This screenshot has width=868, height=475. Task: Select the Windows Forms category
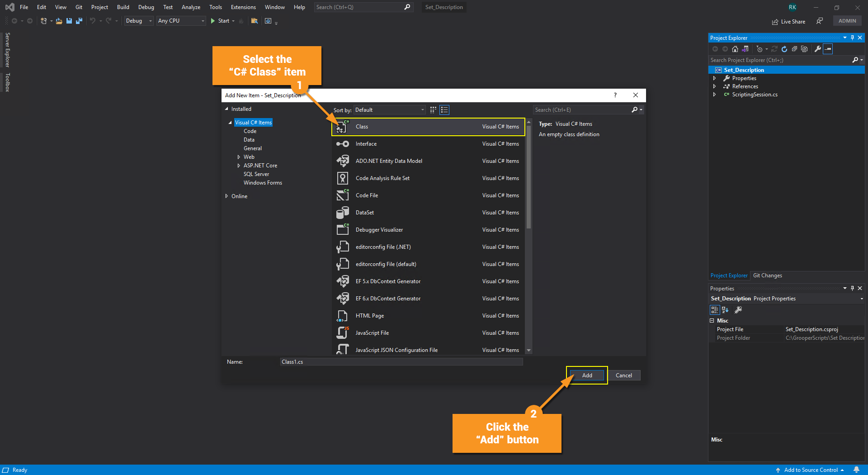tap(263, 183)
